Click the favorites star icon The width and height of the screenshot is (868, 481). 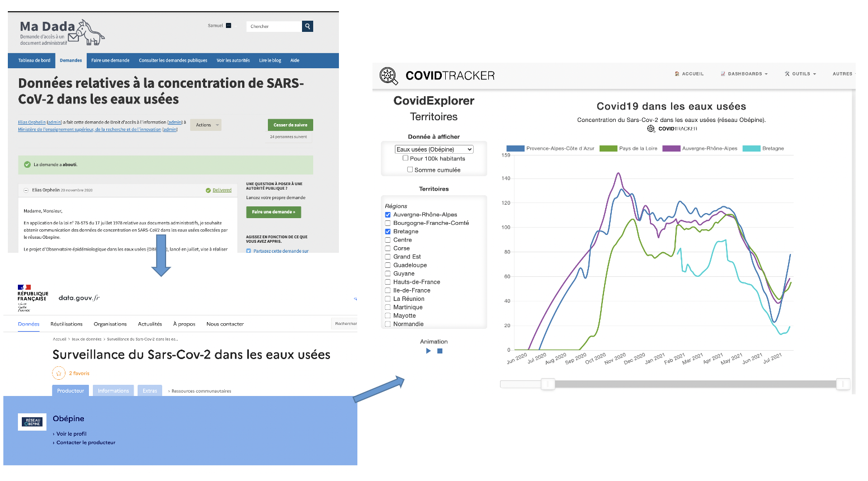[x=59, y=373]
